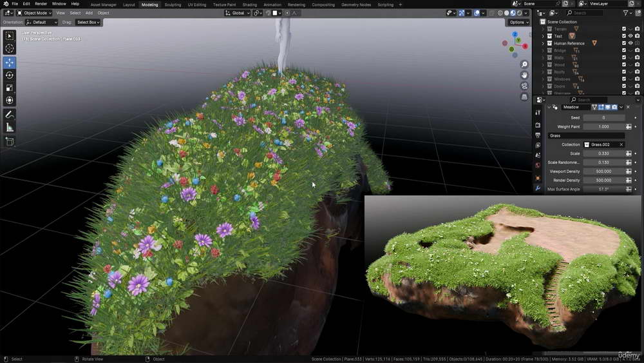Select the Scale tool

coord(10,88)
